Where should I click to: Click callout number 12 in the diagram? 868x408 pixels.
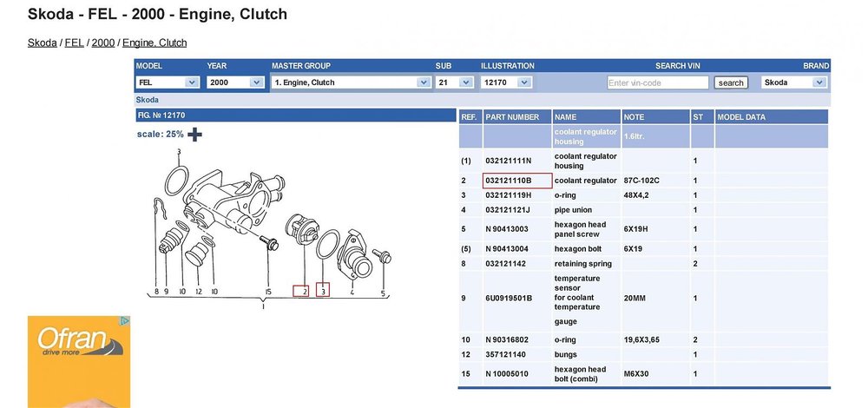[x=198, y=291]
